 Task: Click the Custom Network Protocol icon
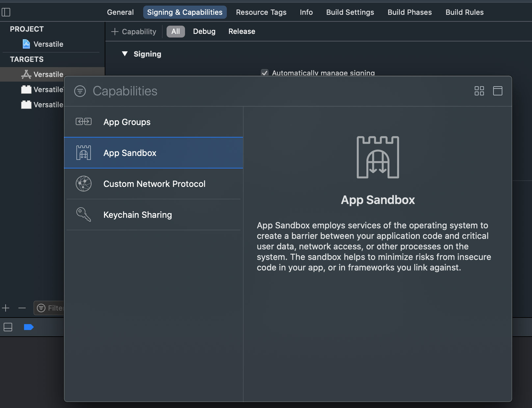[x=84, y=184]
